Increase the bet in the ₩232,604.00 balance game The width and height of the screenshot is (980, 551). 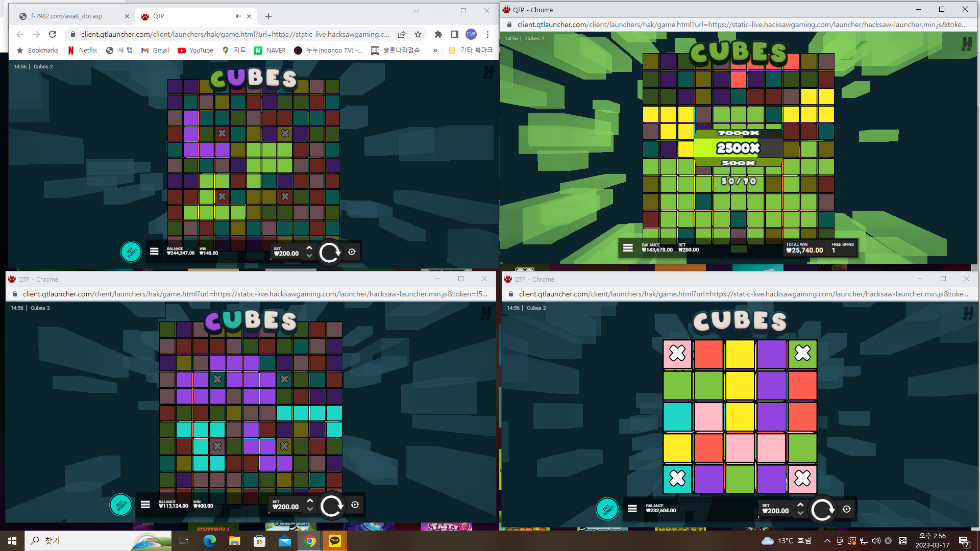[x=800, y=505]
